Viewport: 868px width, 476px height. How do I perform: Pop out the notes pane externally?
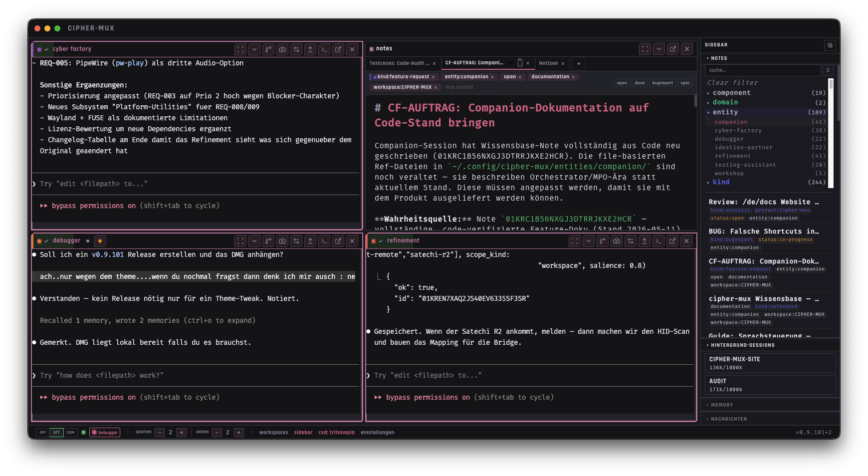[673, 49]
